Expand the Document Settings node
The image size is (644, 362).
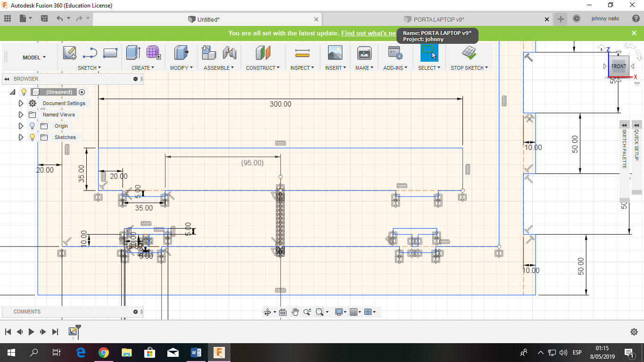[x=21, y=103]
